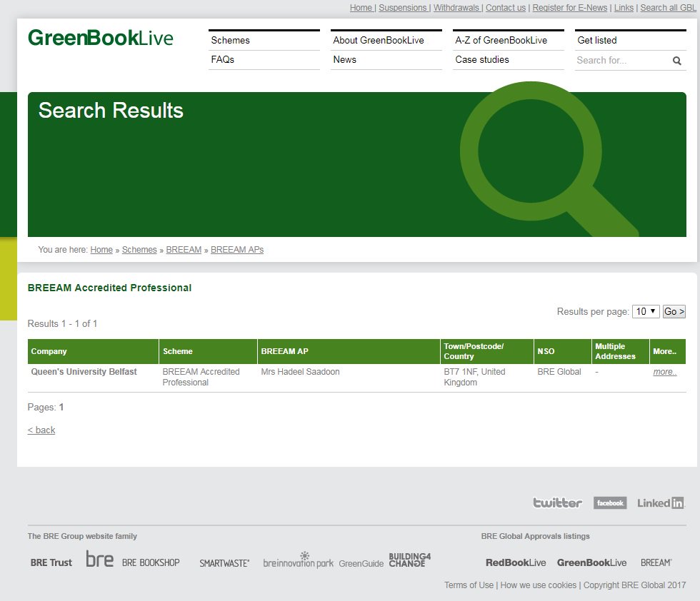The width and height of the screenshot is (700, 601).
Task: Open the Contact us link
Action: coord(506,8)
